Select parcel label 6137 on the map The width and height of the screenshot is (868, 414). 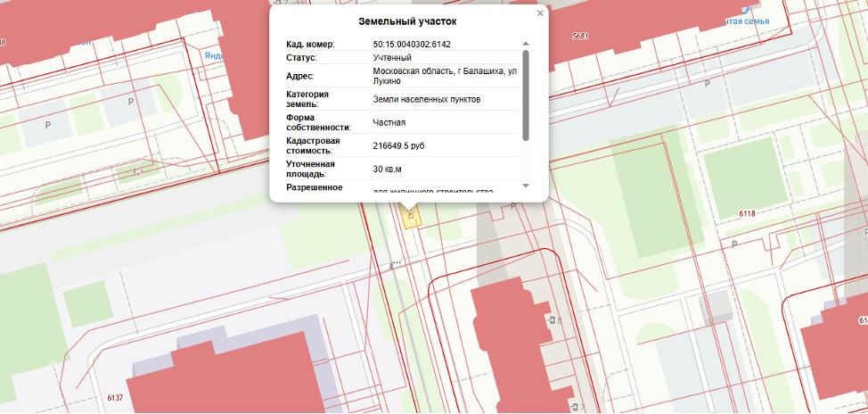coord(114,398)
